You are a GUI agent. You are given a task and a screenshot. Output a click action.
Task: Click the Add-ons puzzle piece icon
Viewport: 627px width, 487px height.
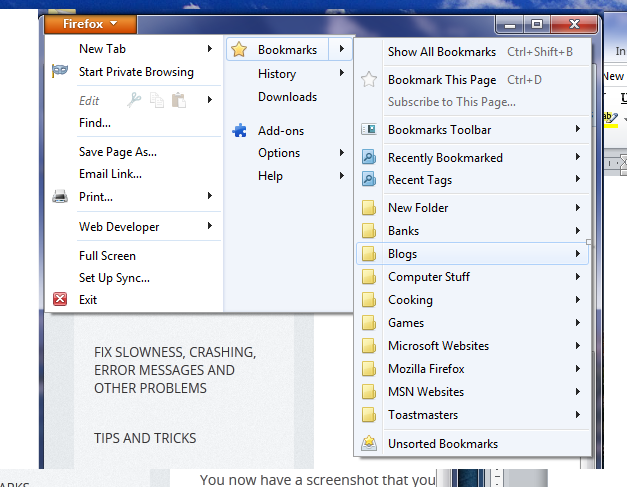coord(239,130)
